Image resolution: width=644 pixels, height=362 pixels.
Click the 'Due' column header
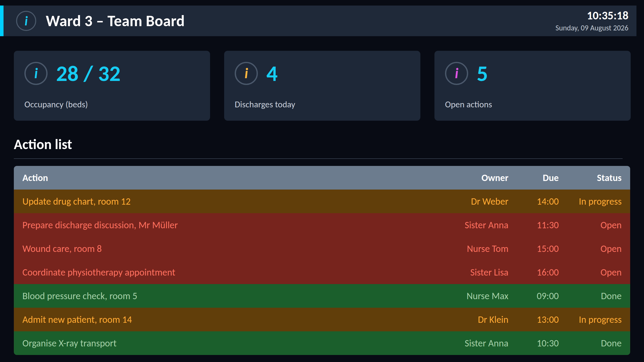551,178
